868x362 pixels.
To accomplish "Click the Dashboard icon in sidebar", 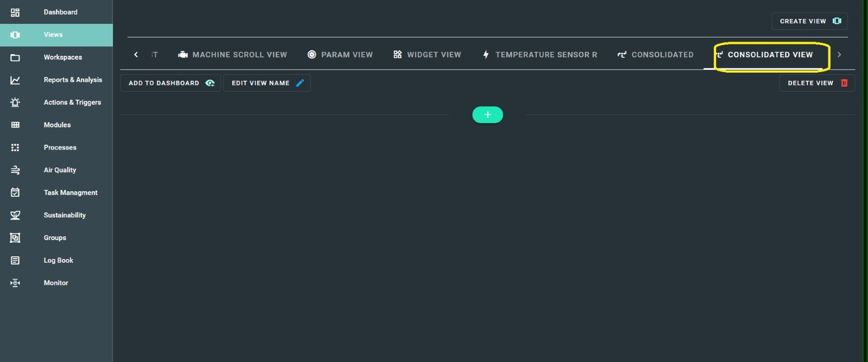I will click(15, 12).
